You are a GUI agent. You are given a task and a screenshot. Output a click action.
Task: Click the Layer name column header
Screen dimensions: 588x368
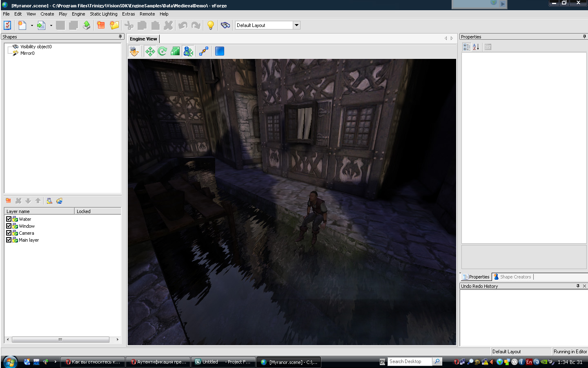(x=39, y=211)
